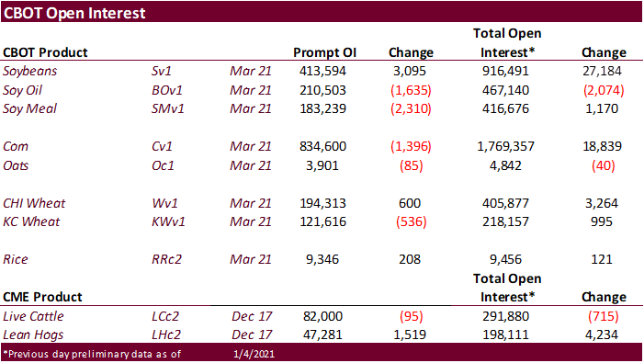
Task: Select KC Wheat prompt OI 121,616
Action: 322,221
